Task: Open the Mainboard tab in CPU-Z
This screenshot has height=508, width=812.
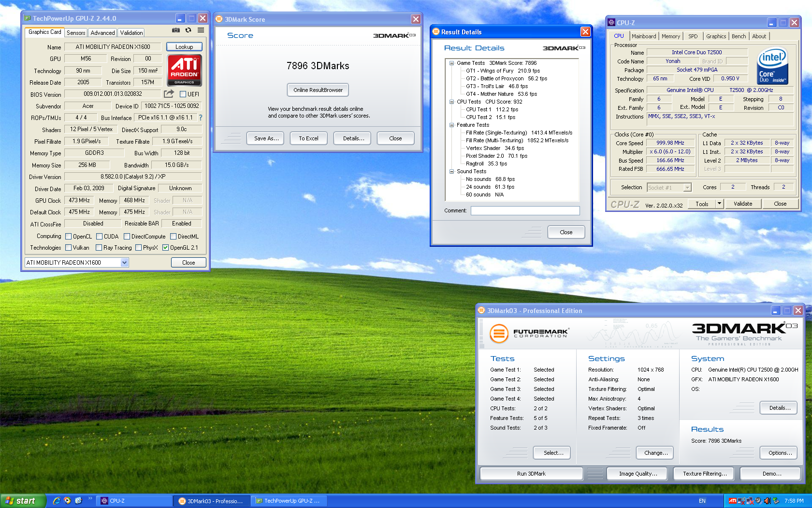Action: 644,36
